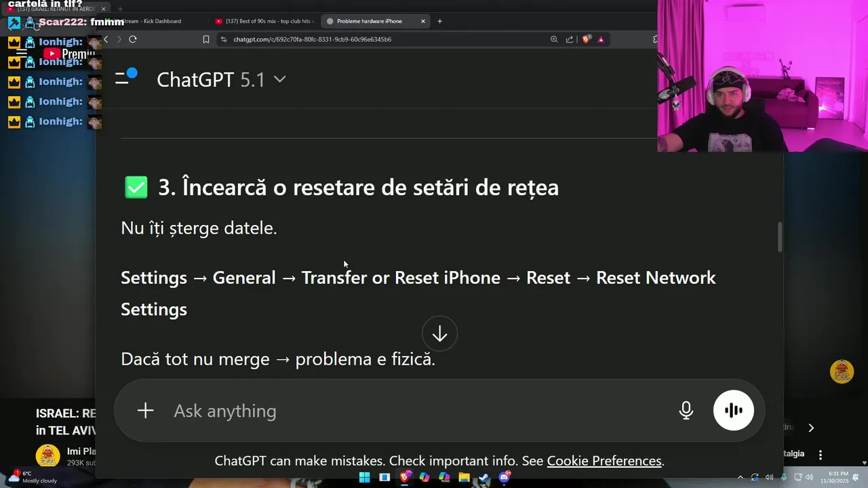Screen dimensions: 868x488
Task: Close the Probleme hardware iPhone tab
Action: 423,21
